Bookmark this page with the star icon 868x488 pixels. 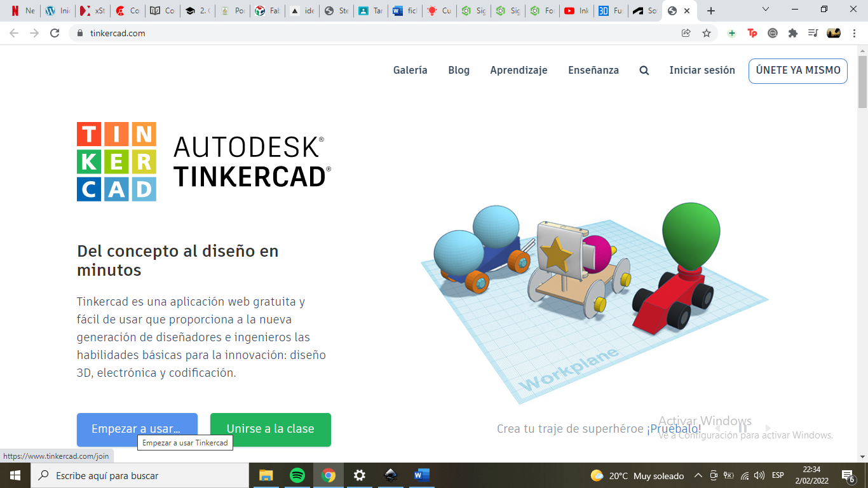pyautogui.click(x=707, y=33)
